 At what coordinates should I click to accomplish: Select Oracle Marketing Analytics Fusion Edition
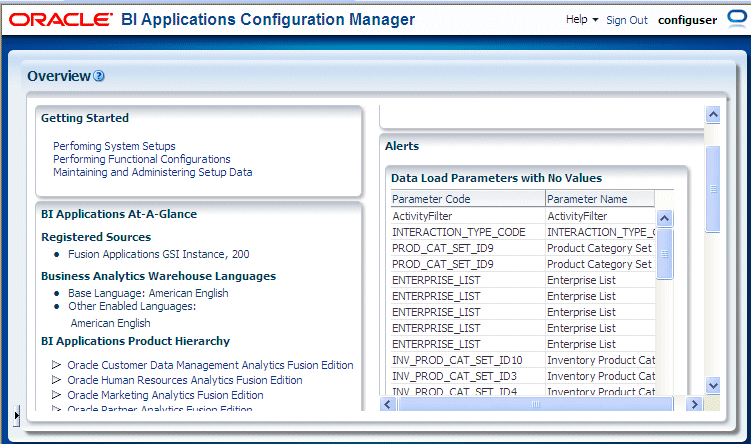pyautogui.click(x=165, y=395)
